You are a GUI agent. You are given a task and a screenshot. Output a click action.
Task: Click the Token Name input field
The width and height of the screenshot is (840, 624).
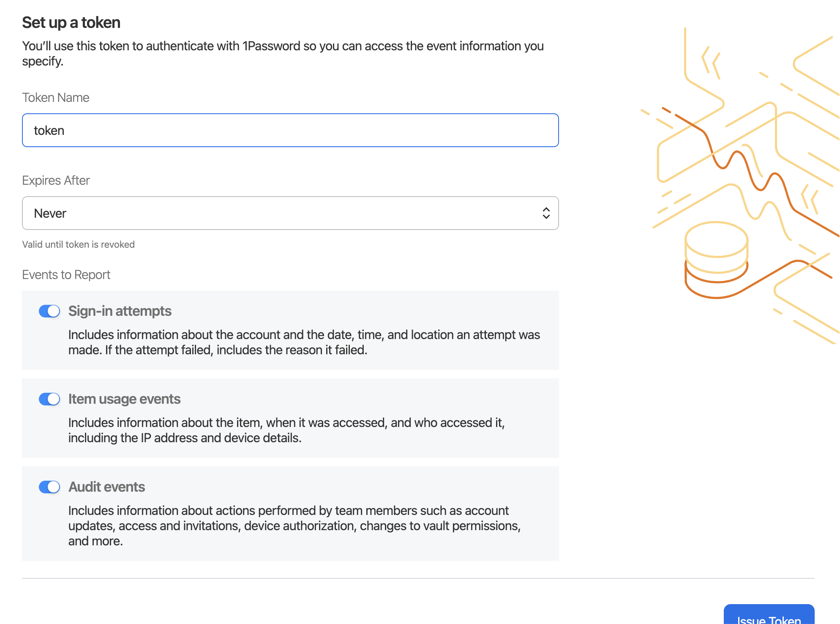[290, 130]
